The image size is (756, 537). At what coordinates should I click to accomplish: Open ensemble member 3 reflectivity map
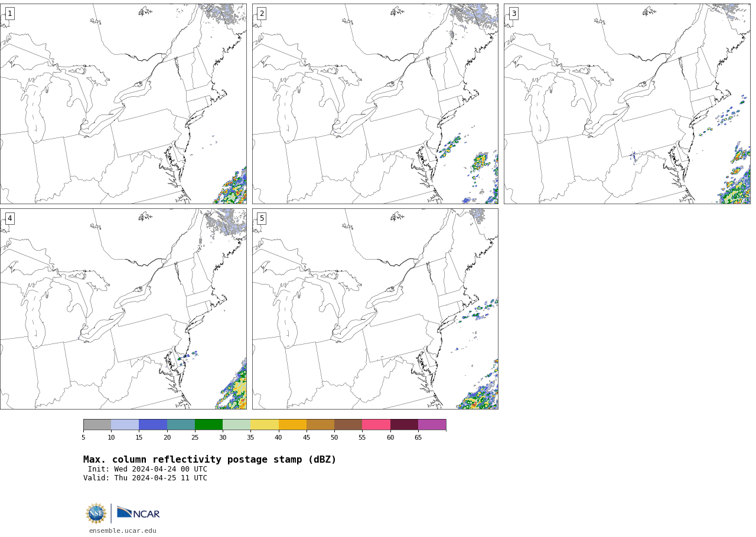pos(627,104)
